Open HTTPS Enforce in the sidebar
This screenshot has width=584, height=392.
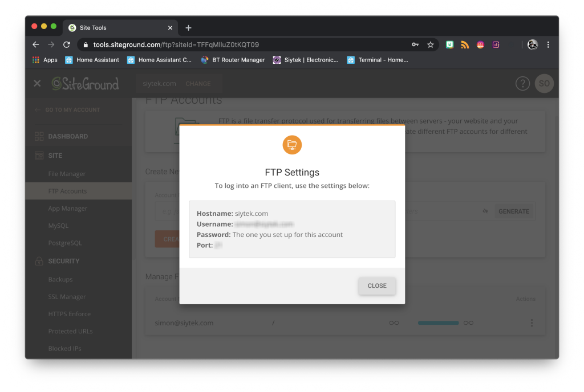[x=69, y=314]
